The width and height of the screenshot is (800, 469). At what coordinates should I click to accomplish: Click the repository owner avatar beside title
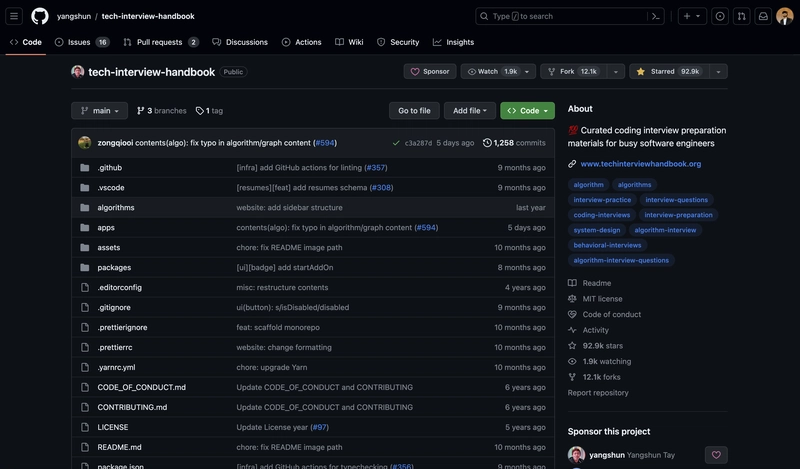coord(78,72)
